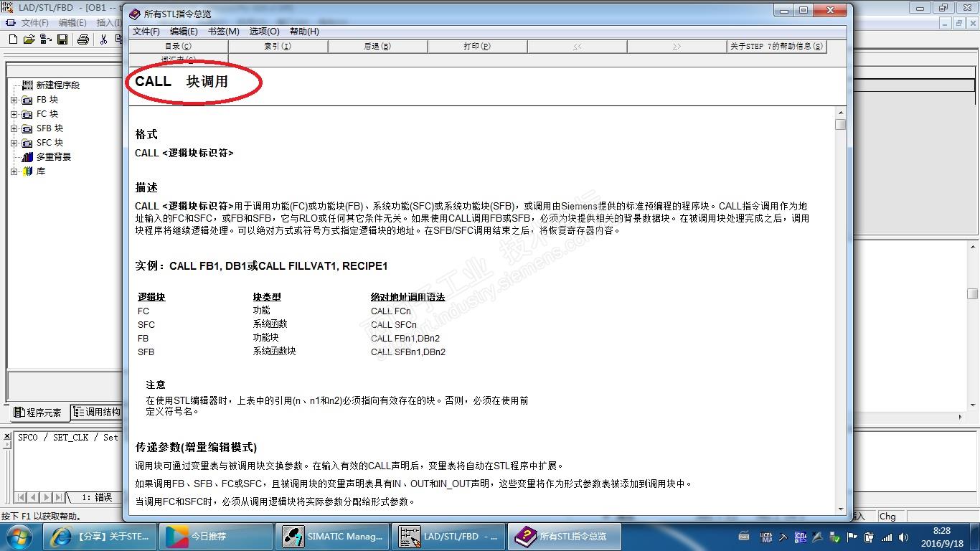Image resolution: width=980 pixels, height=551 pixels.
Task: Expand the SFC 块 tree node
Action: [14, 143]
